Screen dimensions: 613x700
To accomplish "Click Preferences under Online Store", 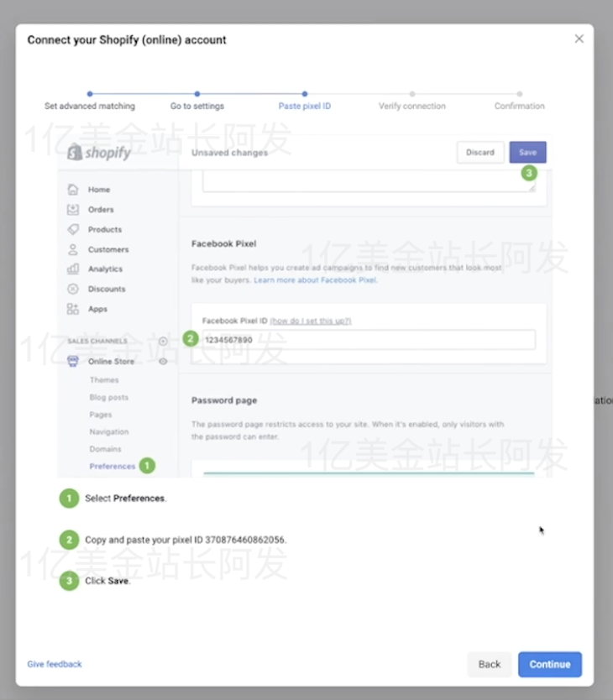I will (113, 466).
